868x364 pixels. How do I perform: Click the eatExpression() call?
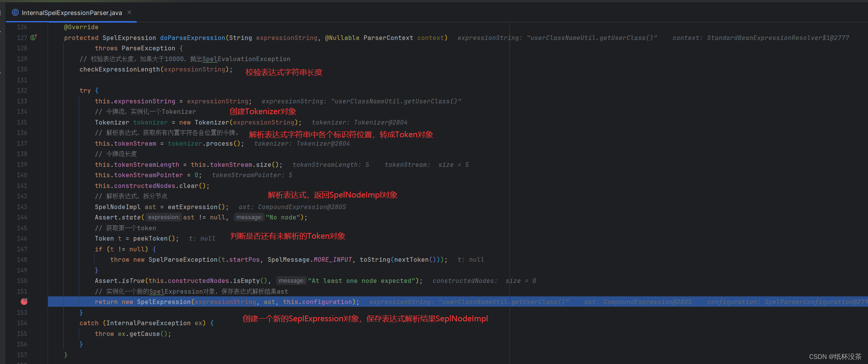coord(198,207)
